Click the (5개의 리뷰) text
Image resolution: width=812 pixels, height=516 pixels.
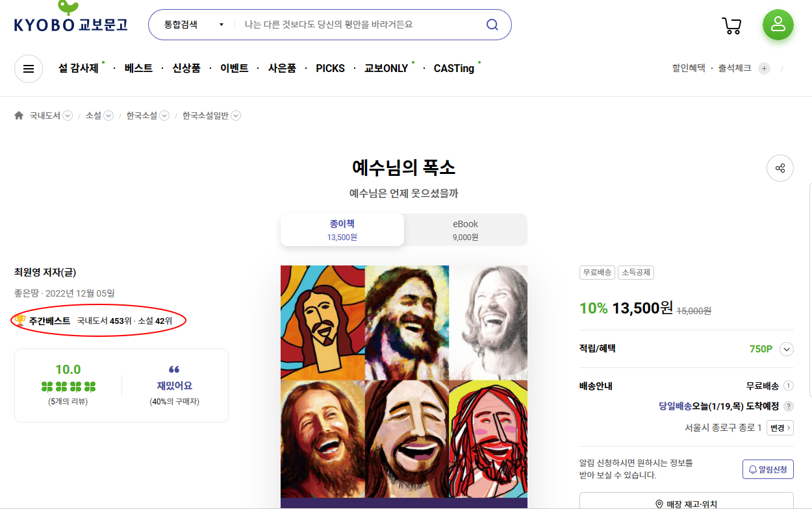[68, 402]
